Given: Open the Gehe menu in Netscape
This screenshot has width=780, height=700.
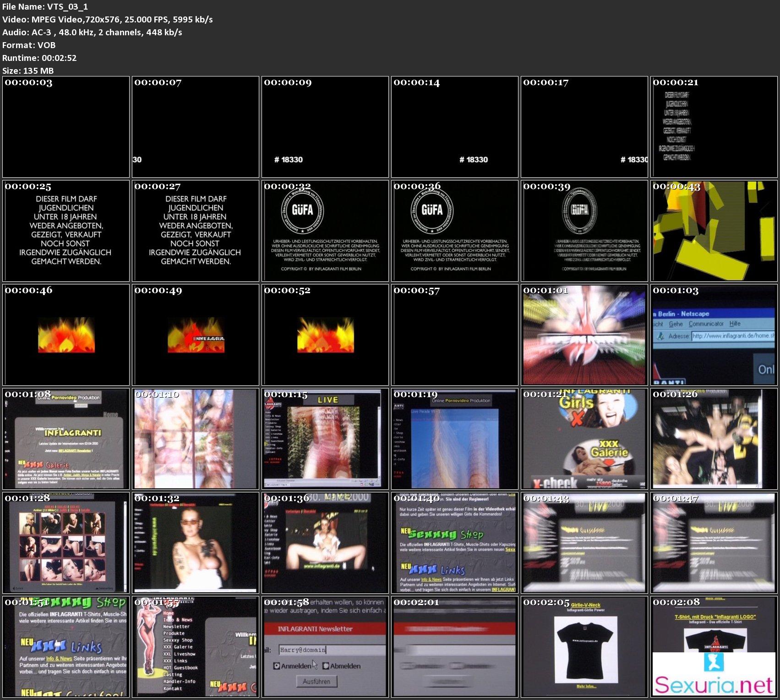Looking at the screenshot, I should (676, 324).
